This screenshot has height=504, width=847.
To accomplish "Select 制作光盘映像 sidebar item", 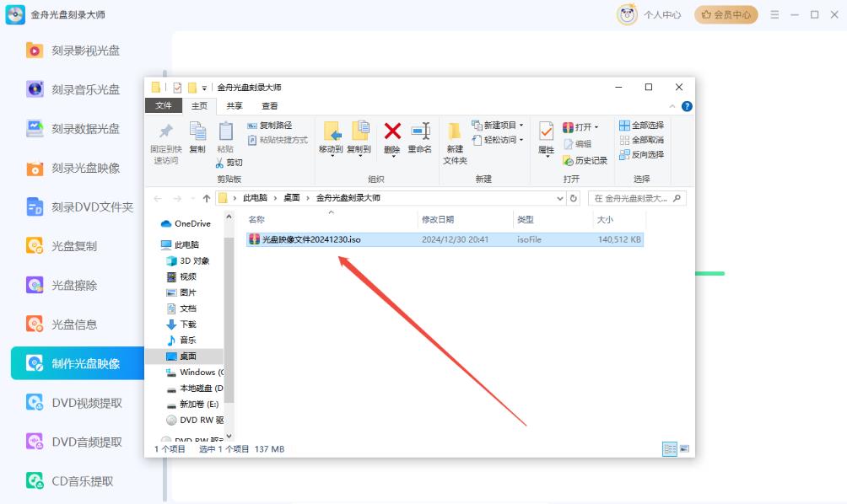I will (78, 363).
